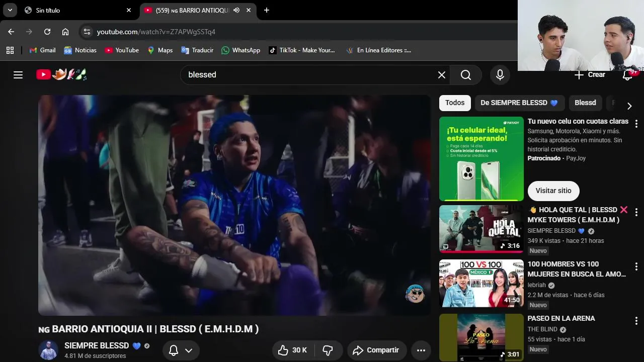This screenshot has width=644, height=362.
Task: Go to YouTube home via logo
Action: point(61,75)
